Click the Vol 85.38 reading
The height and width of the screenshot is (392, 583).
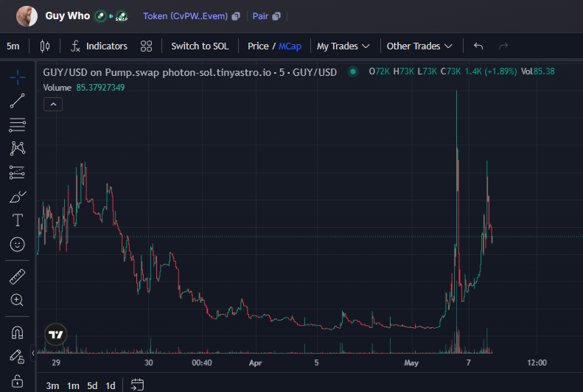point(537,71)
